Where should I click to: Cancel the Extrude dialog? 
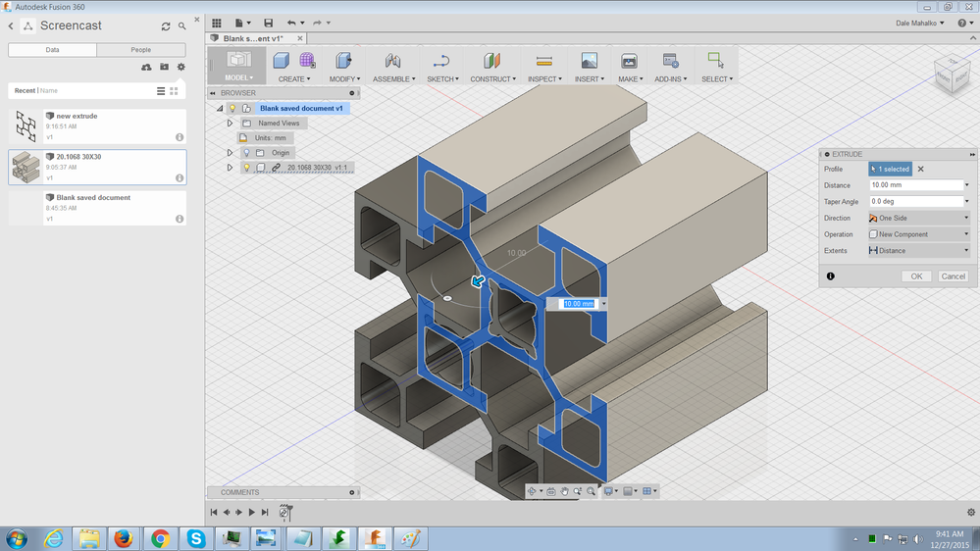[953, 276]
